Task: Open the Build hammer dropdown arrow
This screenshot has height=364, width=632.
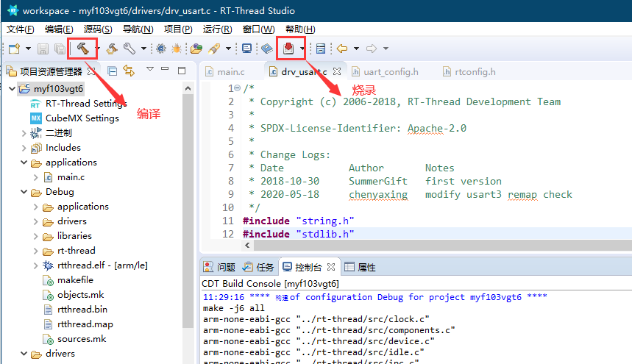Action: [96, 49]
